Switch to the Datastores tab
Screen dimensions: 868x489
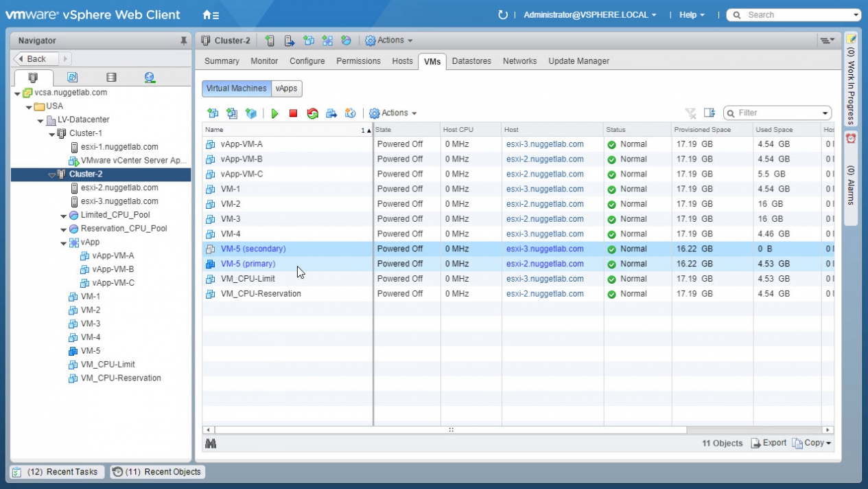[471, 61]
